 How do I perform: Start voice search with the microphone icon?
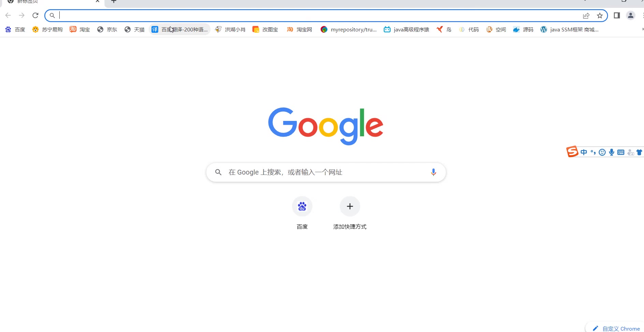[433, 172]
